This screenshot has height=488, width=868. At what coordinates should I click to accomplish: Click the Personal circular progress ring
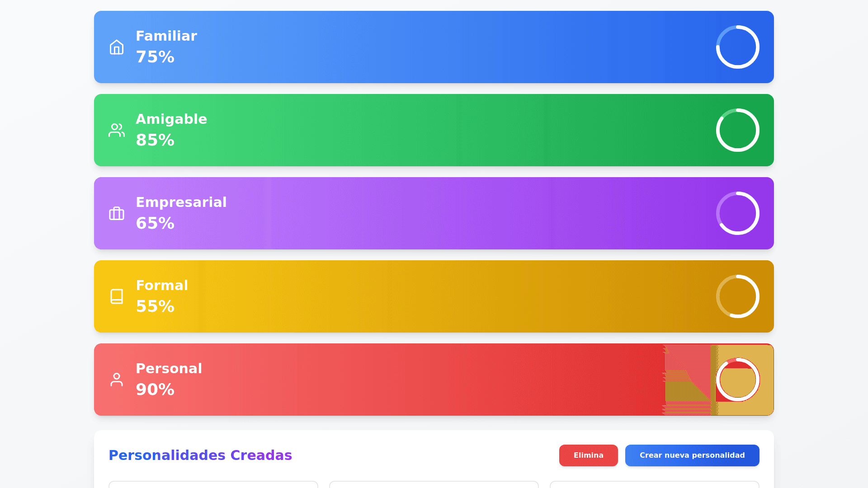(737, 380)
